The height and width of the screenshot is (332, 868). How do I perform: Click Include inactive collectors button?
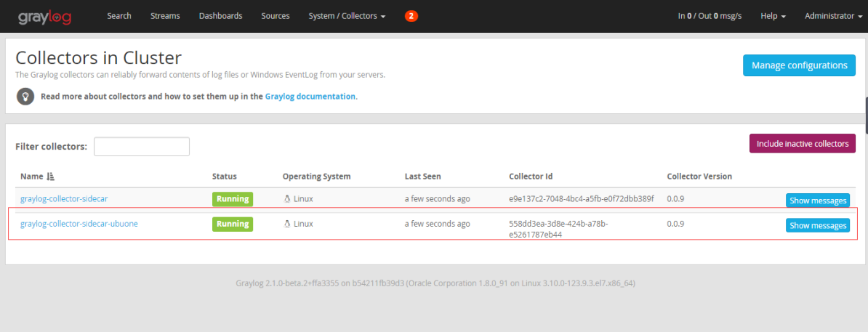[802, 143]
